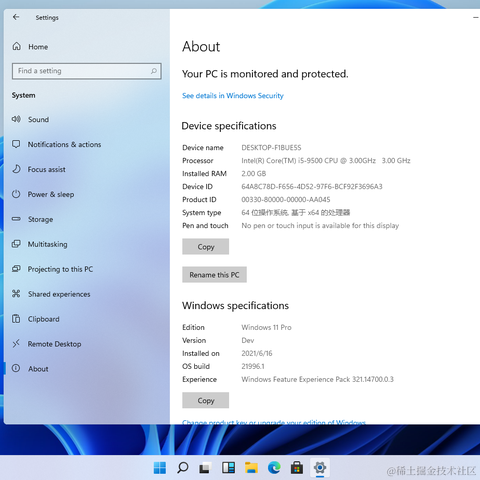Select the Notifications & actions icon
Screen dimensions: 480x480
click(16, 144)
